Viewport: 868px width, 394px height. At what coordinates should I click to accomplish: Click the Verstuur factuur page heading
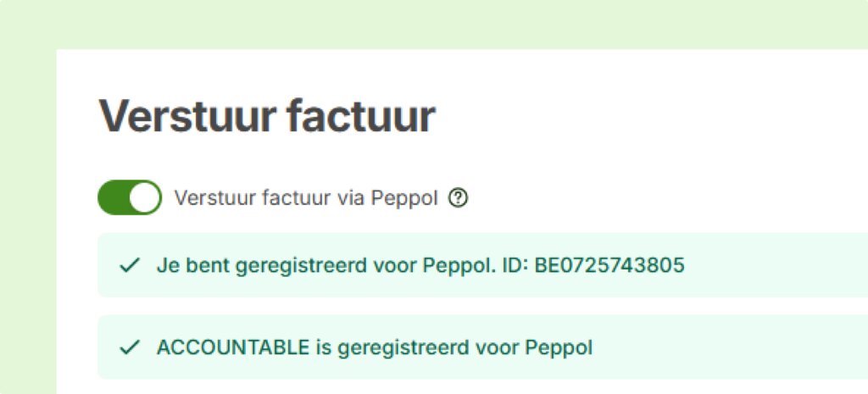267,116
